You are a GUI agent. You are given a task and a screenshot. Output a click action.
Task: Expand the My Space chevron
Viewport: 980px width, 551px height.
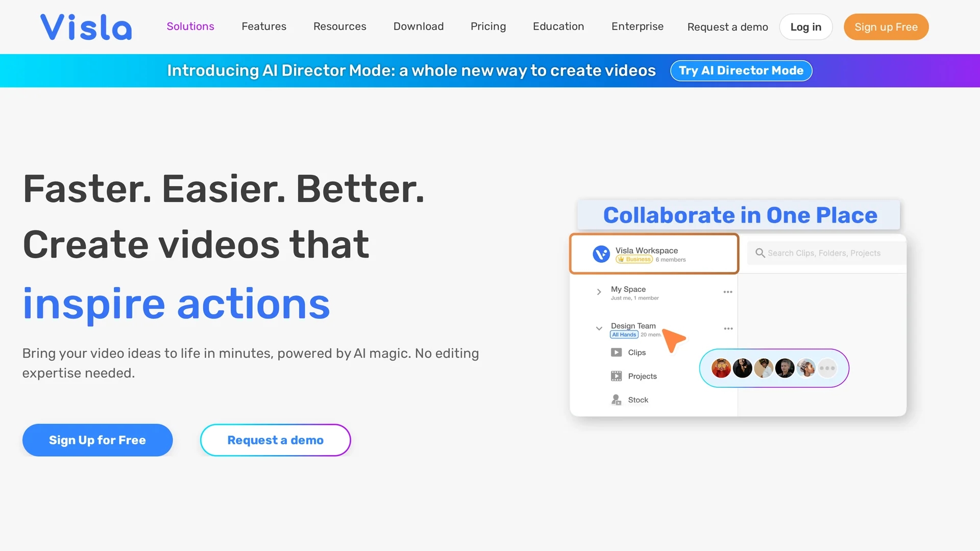[x=599, y=292]
